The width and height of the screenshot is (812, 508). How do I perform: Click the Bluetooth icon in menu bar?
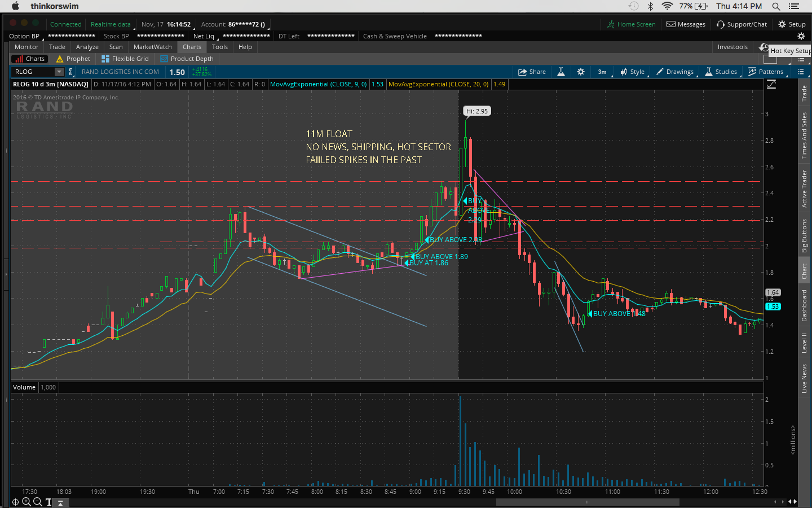pyautogui.click(x=650, y=6)
